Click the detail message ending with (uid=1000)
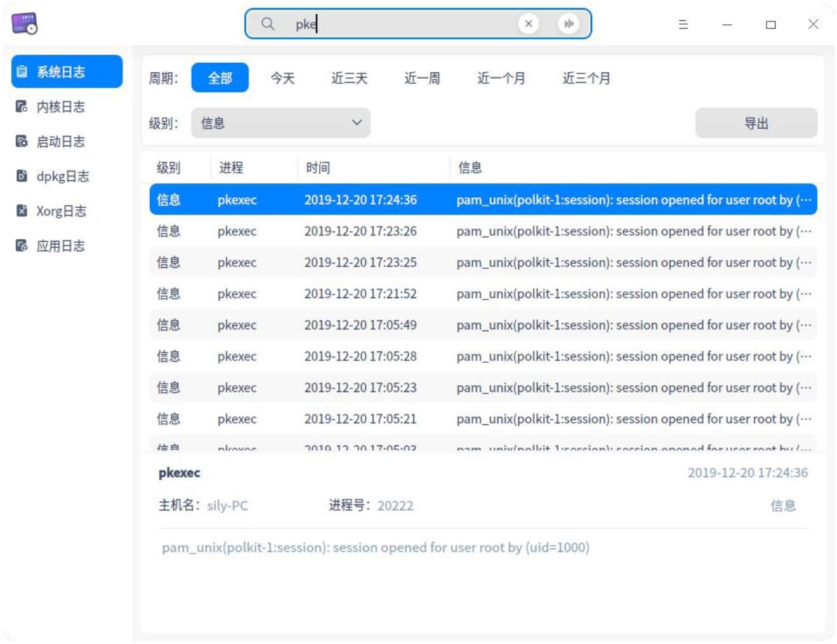Viewport: 837px width, 644px height. [376, 548]
